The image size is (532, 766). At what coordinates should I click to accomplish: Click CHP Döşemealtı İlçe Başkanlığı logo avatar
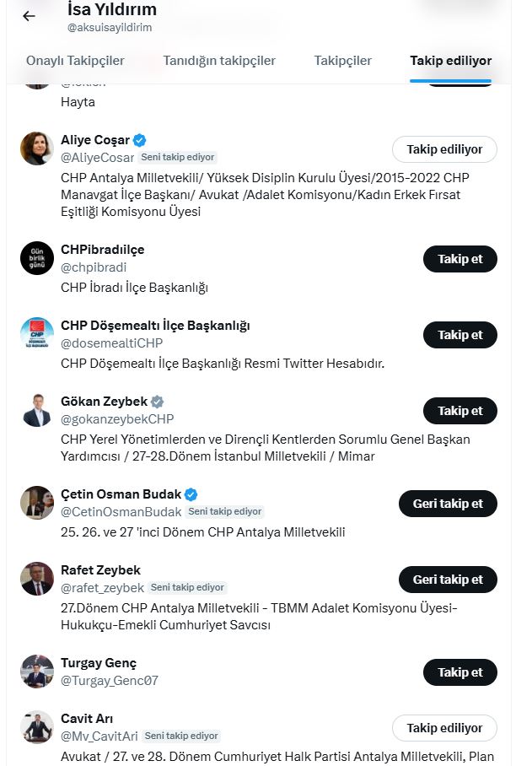(37, 334)
